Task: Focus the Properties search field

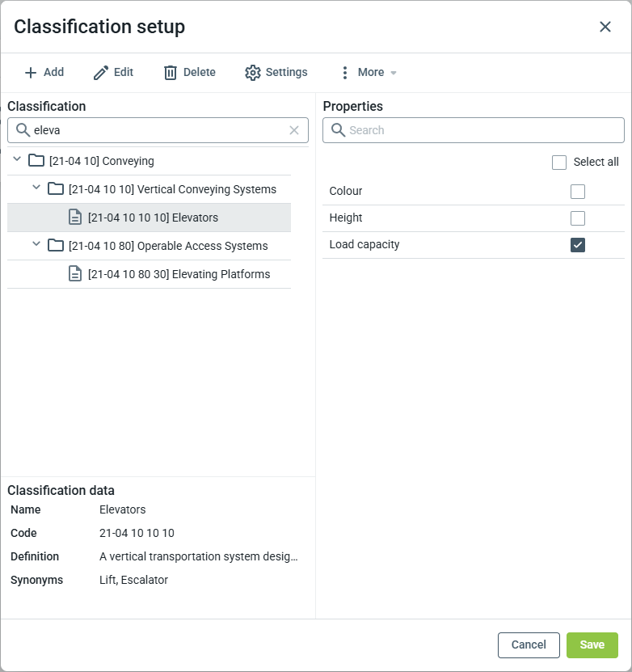Action: click(x=474, y=130)
